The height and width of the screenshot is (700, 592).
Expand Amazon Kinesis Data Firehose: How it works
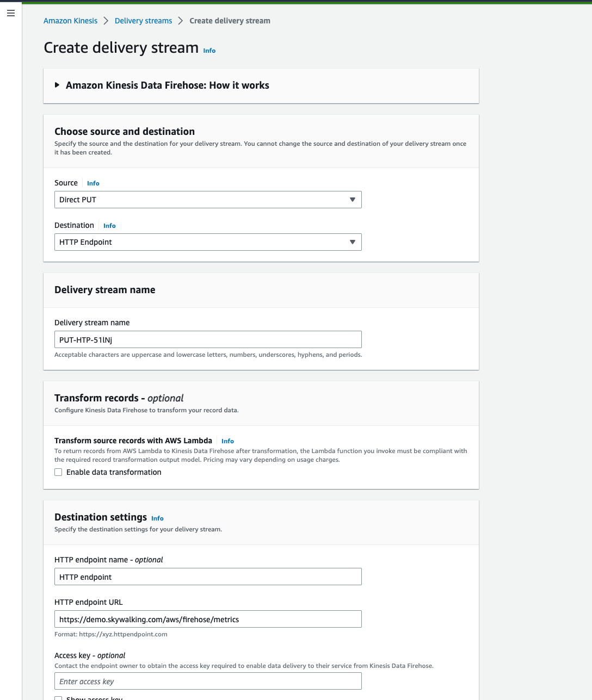pyautogui.click(x=57, y=85)
